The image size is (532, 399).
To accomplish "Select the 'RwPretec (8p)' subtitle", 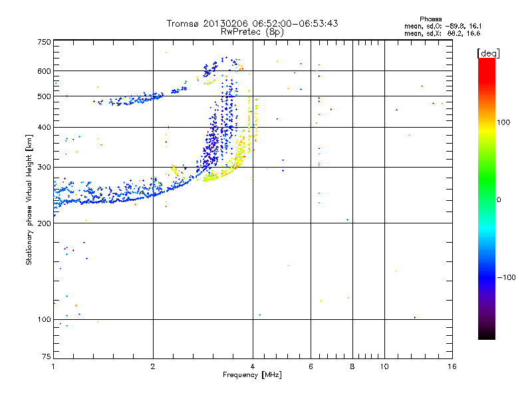I will 252,32.
